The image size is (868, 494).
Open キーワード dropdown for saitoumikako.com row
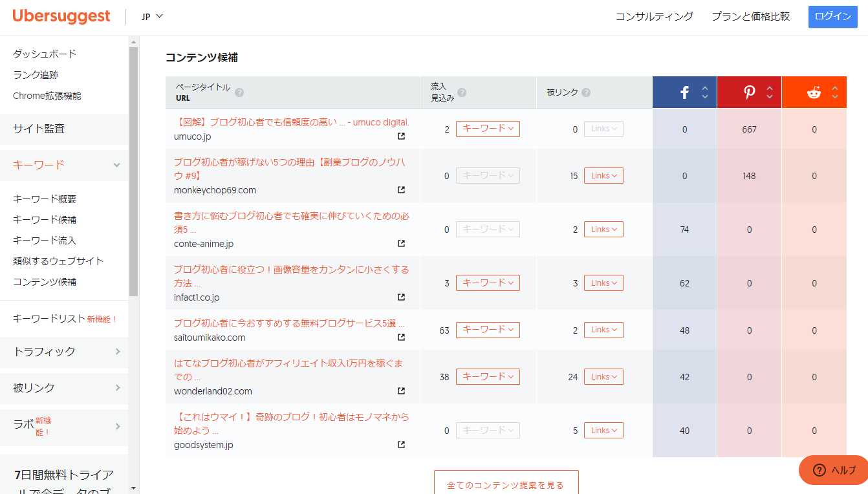(488, 329)
